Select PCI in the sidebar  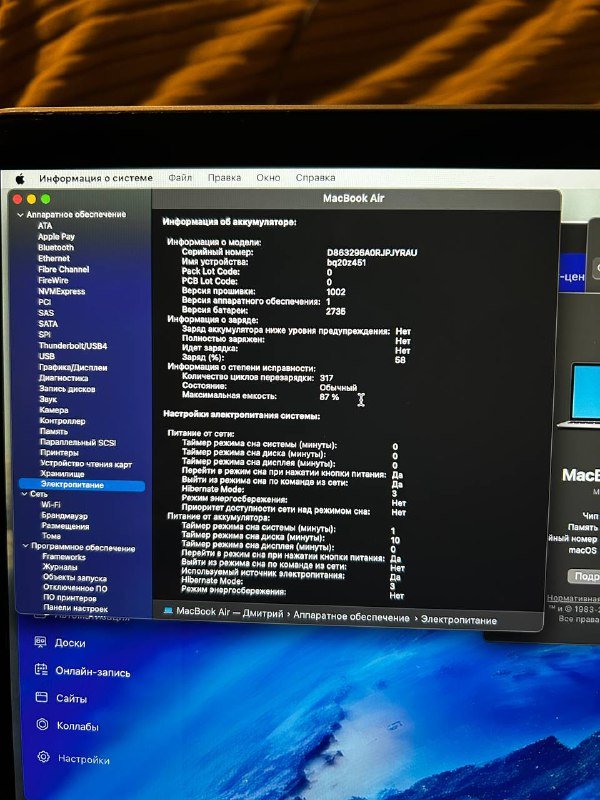[44, 302]
